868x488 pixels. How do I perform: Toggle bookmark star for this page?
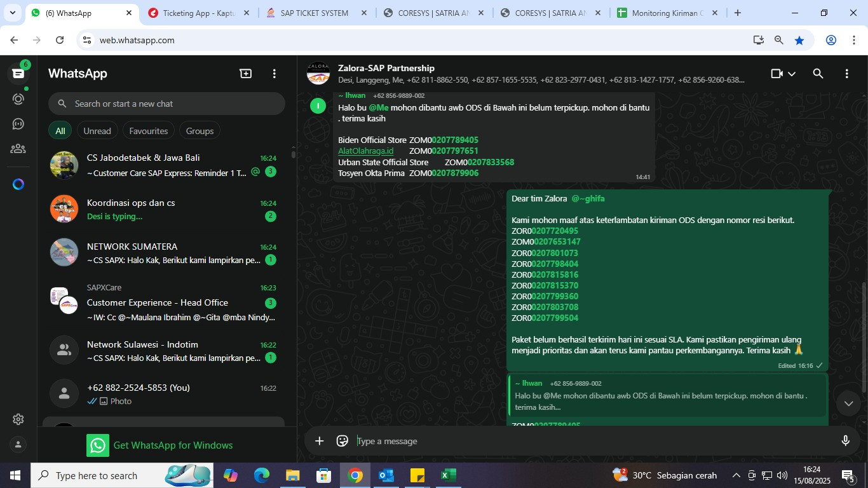799,40
